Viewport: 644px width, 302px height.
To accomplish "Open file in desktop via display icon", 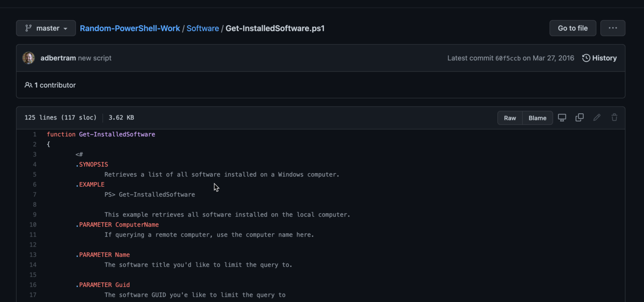I will pyautogui.click(x=562, y=118).
